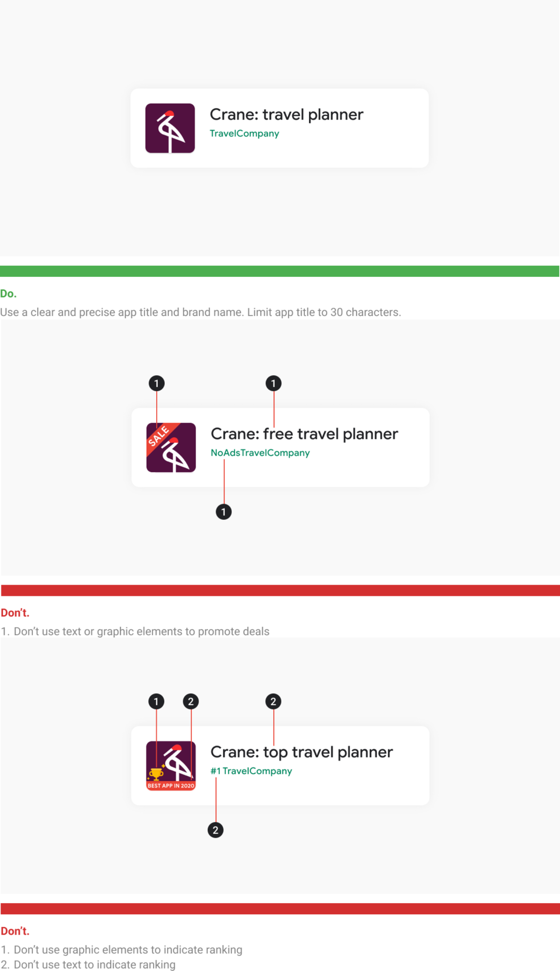Click the Crane icon with the SALE ribbon
The image size is (560, 971).
(171, 448)
